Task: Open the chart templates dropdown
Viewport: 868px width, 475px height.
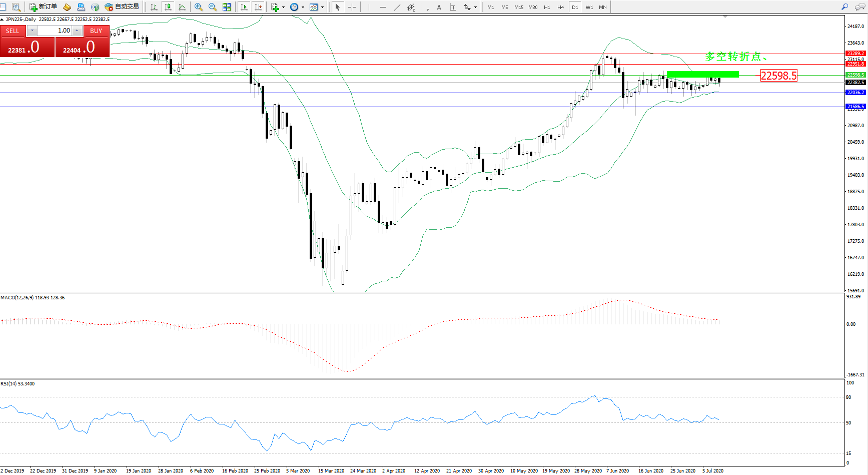Action: (x=322, y=7)
